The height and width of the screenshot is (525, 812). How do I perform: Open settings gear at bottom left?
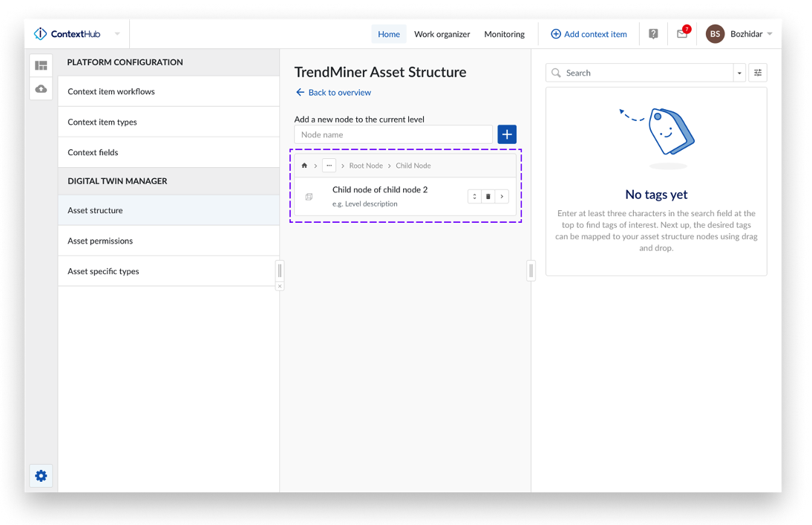pyautogui.click(x=41, y=476)
